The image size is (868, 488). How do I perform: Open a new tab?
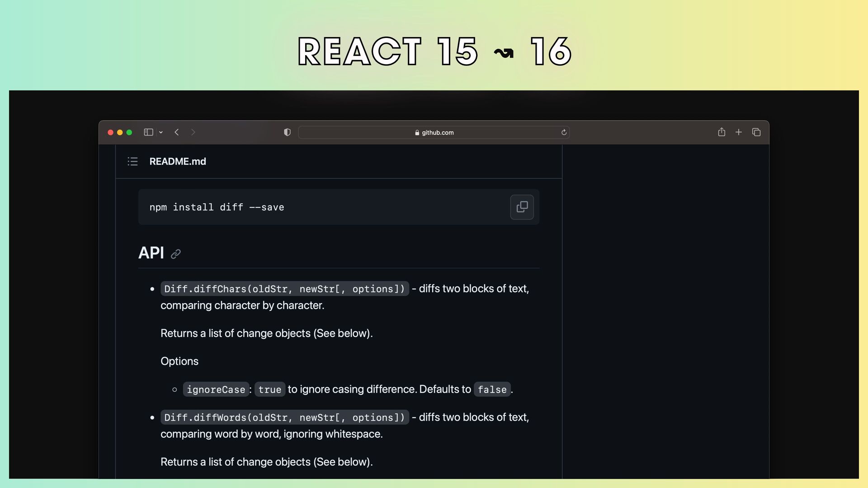point(739,132)
